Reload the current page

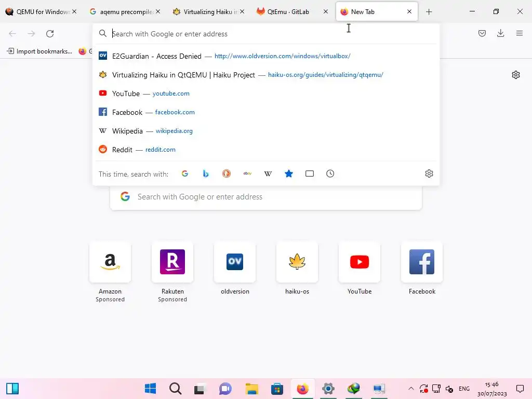(50, 34)
